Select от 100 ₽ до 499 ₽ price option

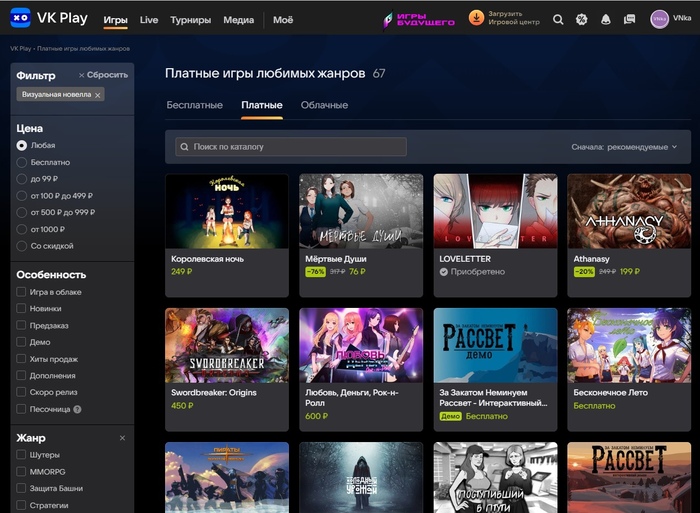point(21,196)
